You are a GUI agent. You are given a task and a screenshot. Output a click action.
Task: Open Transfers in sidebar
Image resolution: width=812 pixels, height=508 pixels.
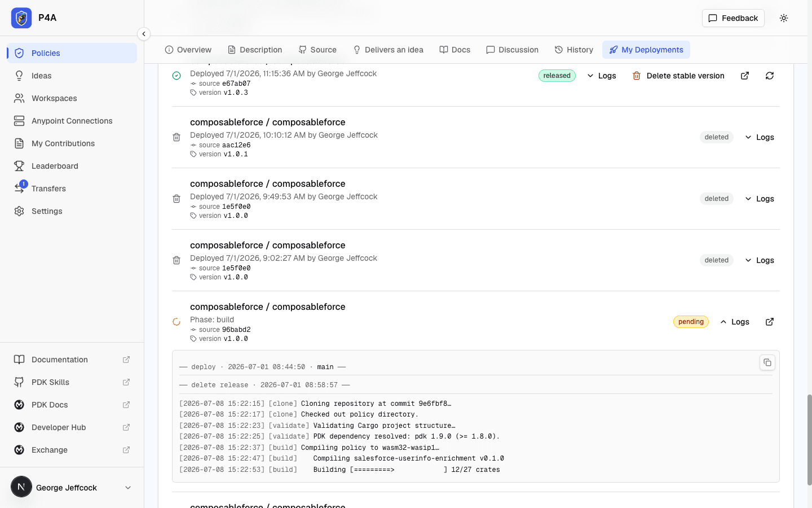tap(72, 189)
